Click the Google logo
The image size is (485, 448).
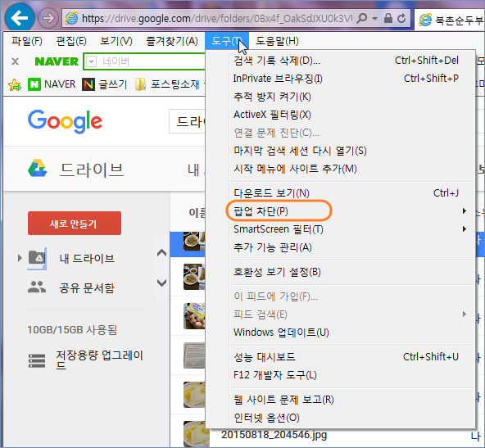click(65, 121)
